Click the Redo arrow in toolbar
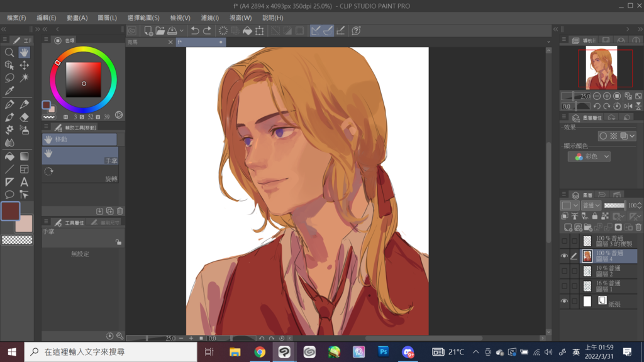 (x=207, y=31)
